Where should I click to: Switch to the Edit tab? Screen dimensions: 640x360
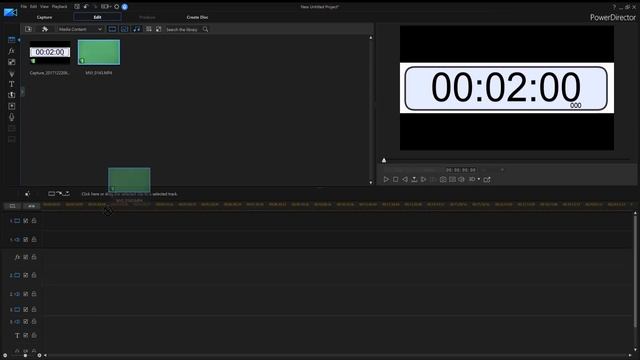pos(97,17)
